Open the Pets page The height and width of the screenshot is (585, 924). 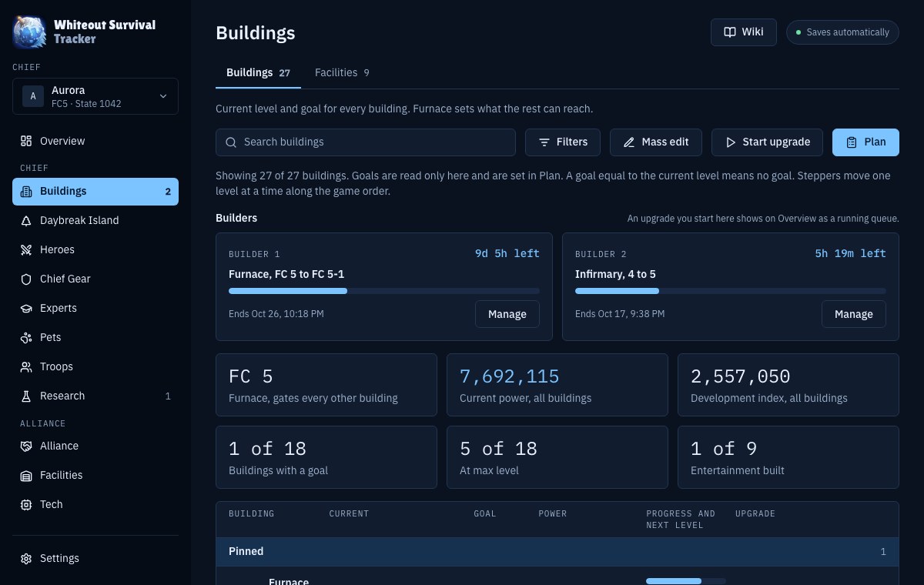[x=95, y=338]
